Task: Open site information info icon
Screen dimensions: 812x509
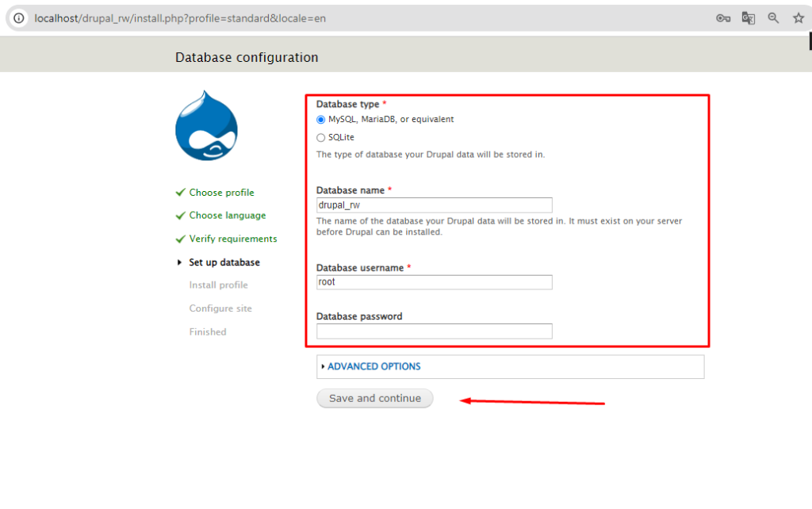Action: (17, 17)
